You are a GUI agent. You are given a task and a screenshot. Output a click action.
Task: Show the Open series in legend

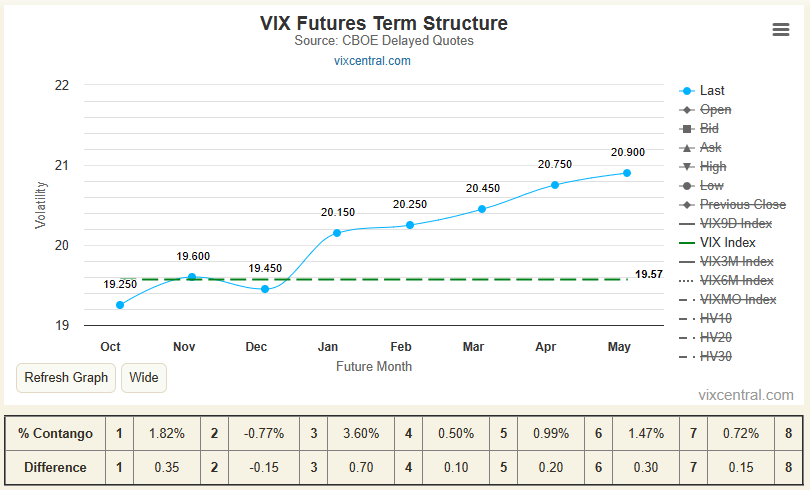[x=705, y=110]
